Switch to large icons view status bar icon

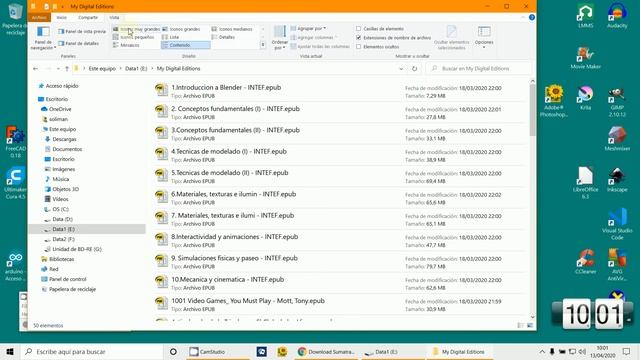click(x=530, y=325)
